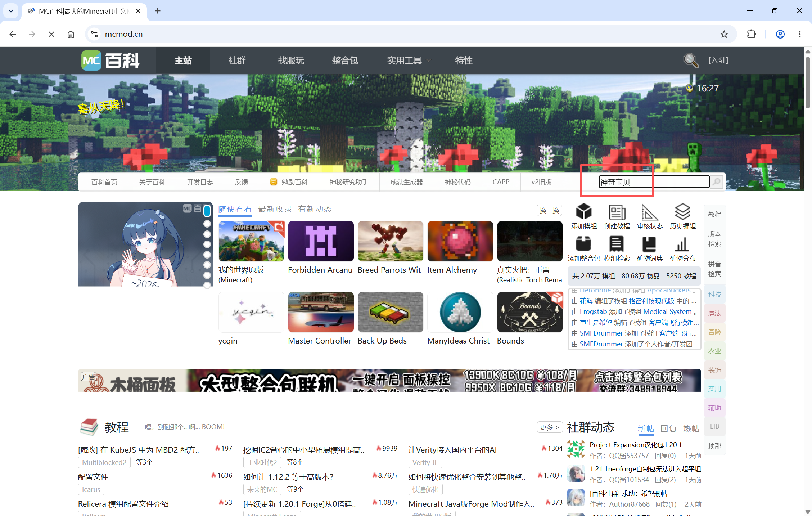Go to the browser home page
This screenshot has width=812, height=516.
71,34
